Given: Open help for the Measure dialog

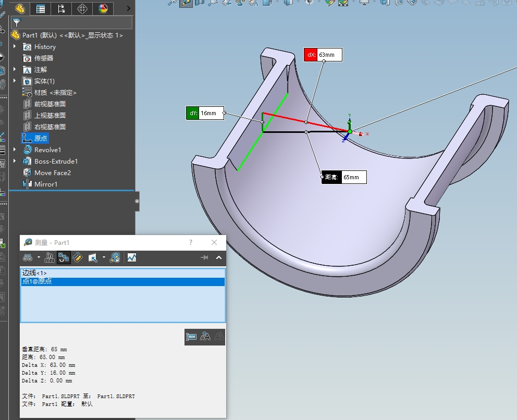Looking at the screenshot, I should point(191,242).
